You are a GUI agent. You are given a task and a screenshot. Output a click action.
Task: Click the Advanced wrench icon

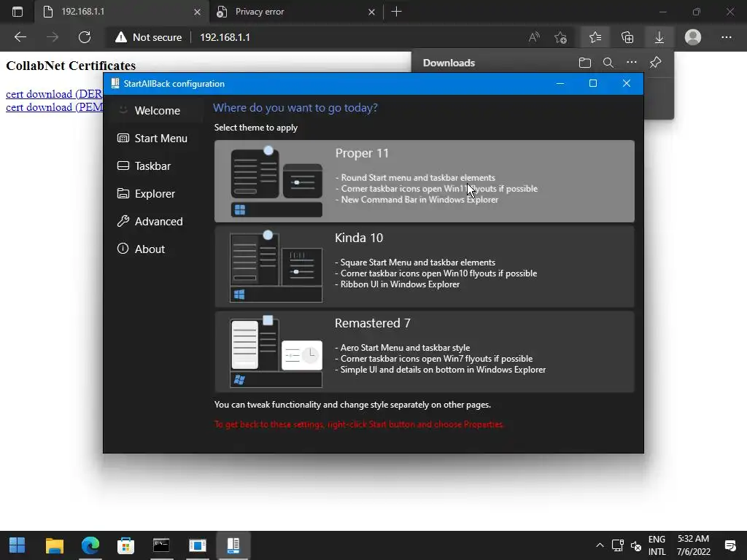(x=123, y=221)
